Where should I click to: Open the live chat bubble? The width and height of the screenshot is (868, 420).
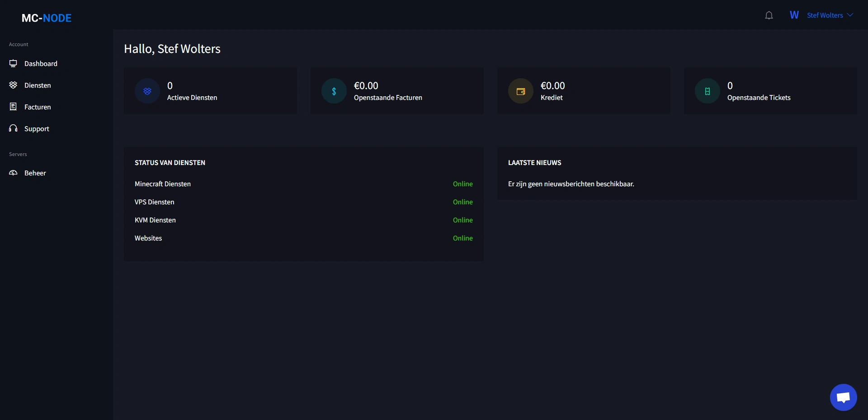843,397
